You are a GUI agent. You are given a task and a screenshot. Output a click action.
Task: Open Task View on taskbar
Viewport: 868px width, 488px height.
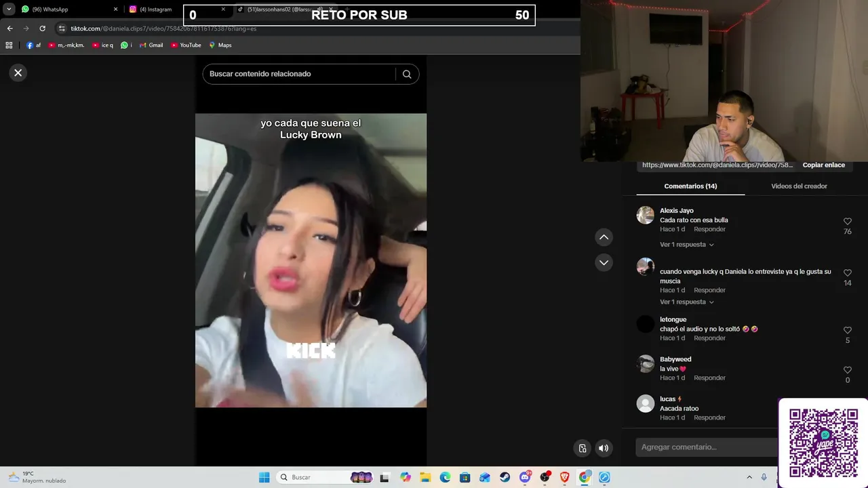click(x=384, y=477)
